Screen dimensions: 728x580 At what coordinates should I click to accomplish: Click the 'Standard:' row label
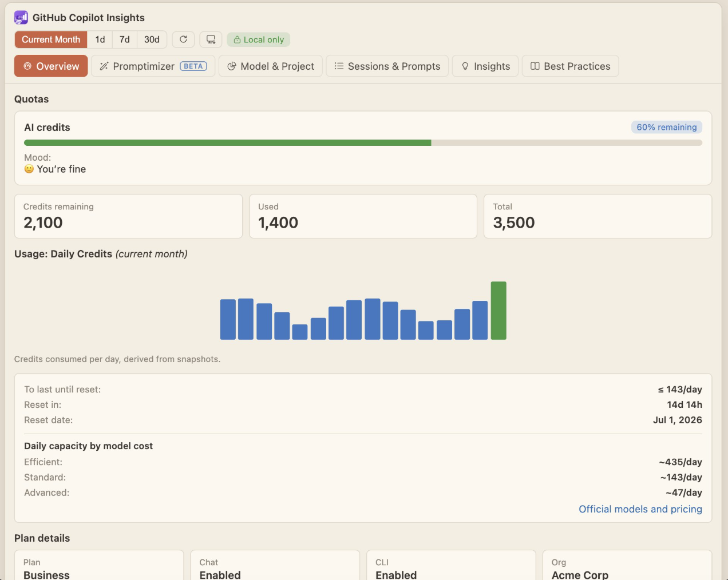pyautogui.click(x=45, y=478)
